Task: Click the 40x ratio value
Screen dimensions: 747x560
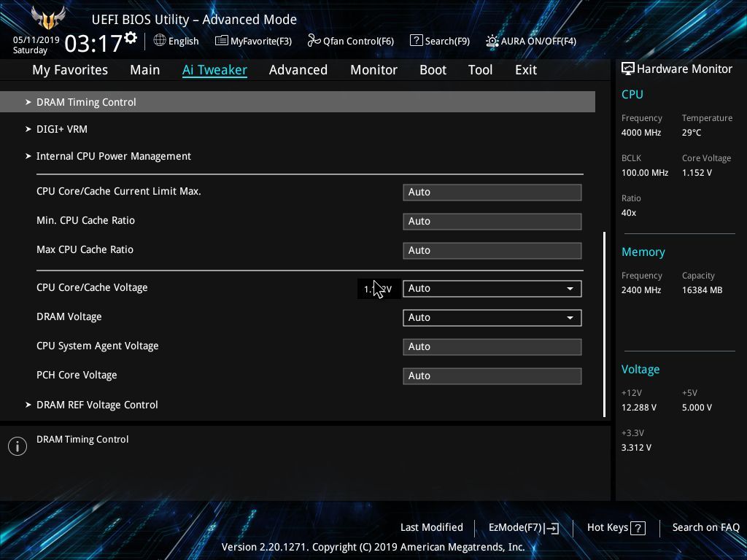Action: (628, 213)
